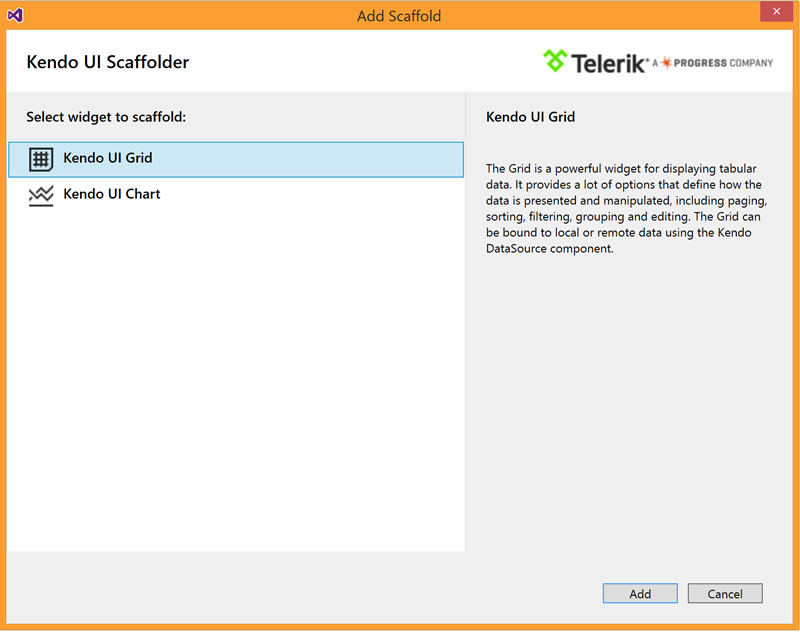Click the Grid description paragraph text
Image resolution: width=800 pixels, height=632 pixels.
(x=626, y=208)
